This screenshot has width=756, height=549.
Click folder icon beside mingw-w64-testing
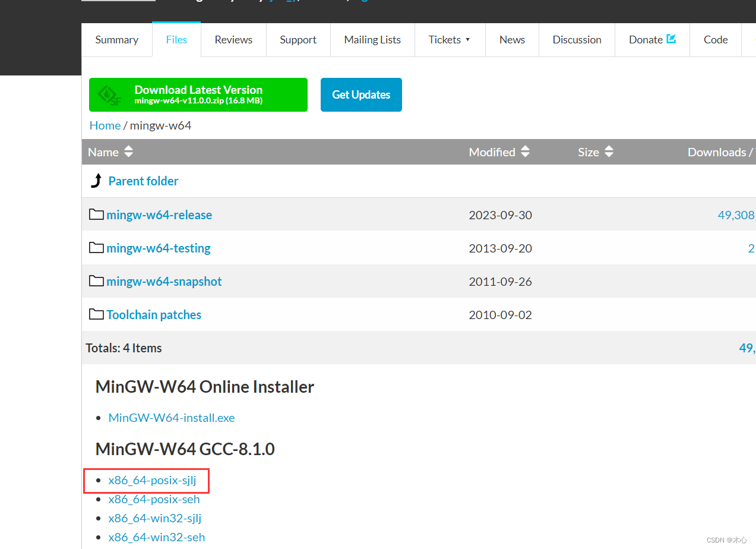click(96, 247)
